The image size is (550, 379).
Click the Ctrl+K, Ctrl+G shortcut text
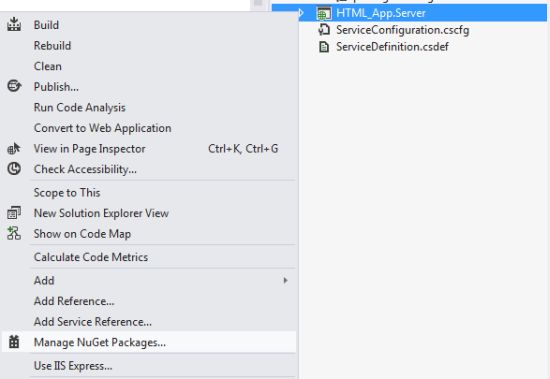point(243,149)
